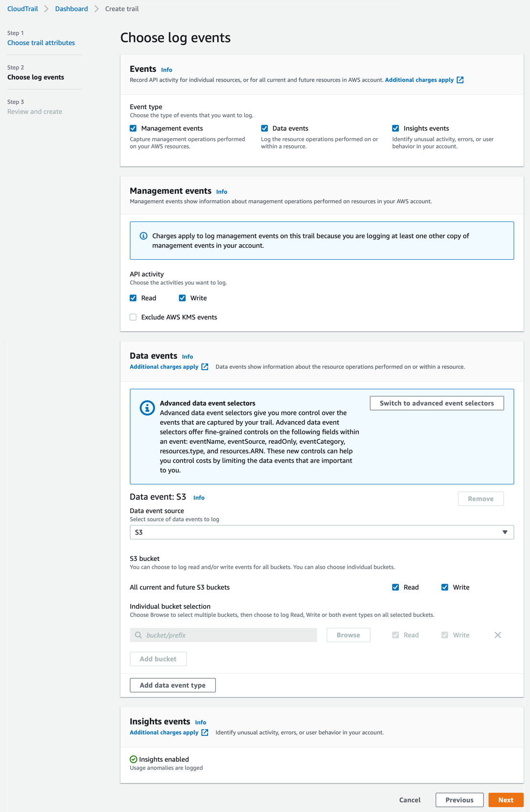530x812 pixels.
Task: Open Dashboard breadcrumb link
Action: 71,9
